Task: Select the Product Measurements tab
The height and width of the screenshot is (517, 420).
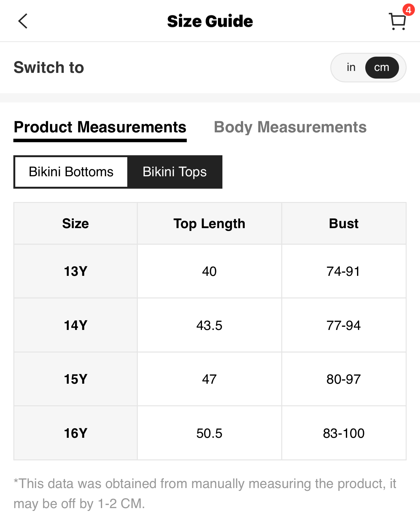Action: [100, 127]
